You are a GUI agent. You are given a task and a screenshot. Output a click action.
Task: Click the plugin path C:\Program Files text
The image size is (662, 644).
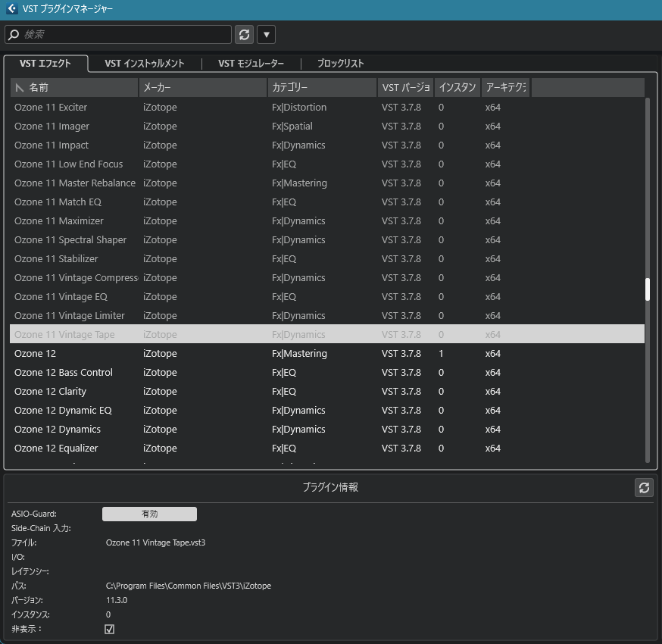pos(189,586)
